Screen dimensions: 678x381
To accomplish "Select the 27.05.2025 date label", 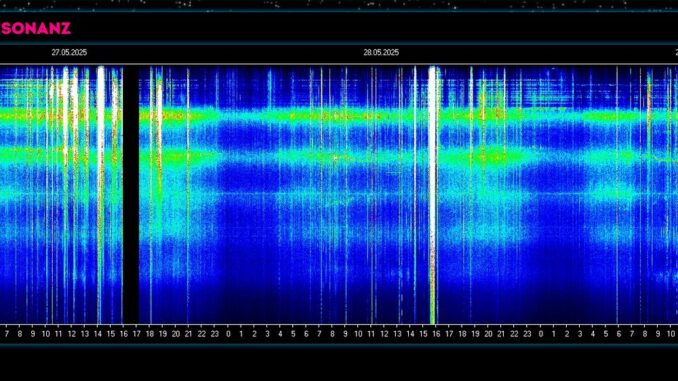I will 69,52.
